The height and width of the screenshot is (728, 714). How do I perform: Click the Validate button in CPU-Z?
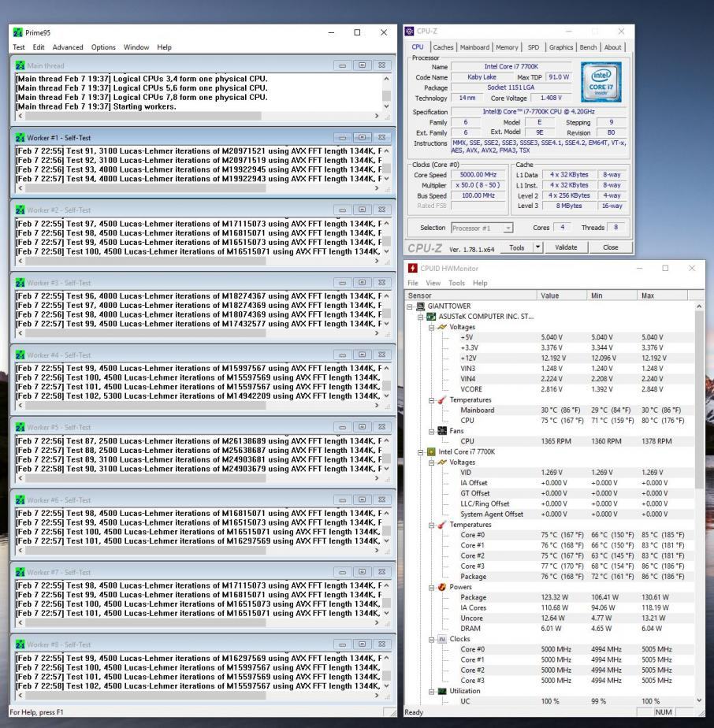566,247
